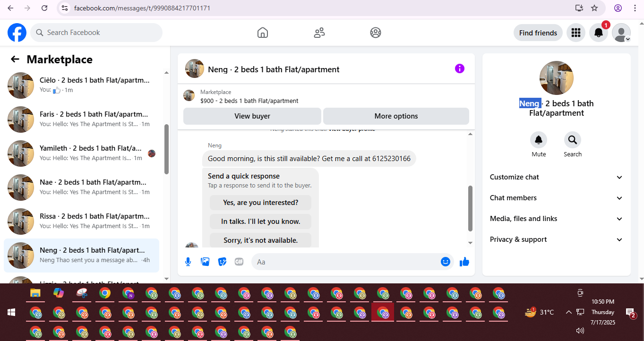Open the 31°C weather widget
This screenshot has height=341, width=644.
[x=540, y=312]
